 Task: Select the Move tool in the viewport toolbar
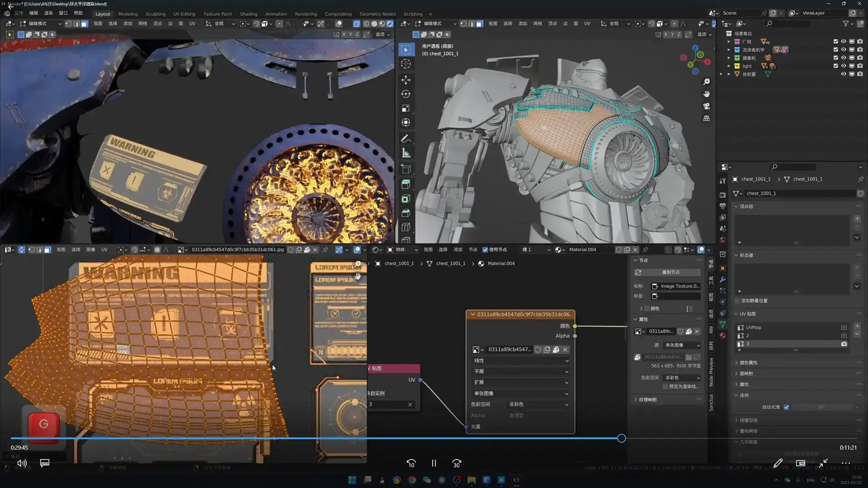click(406, 80)
